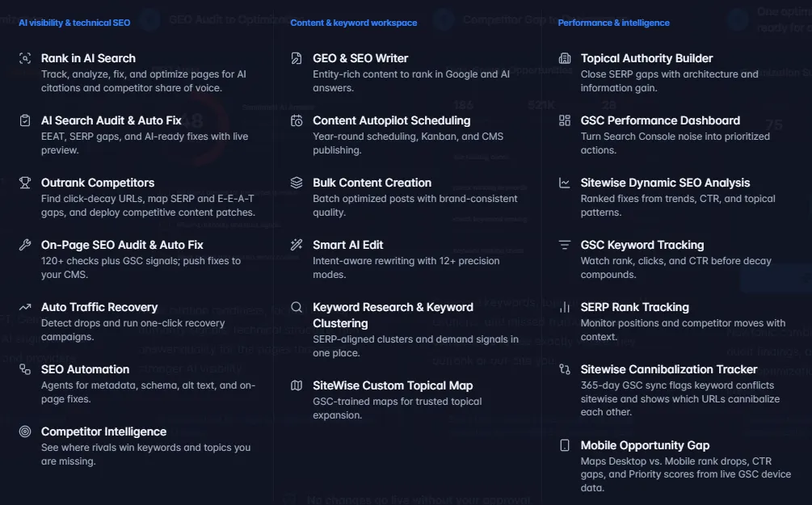
Task: Click the Auto Traffic Recovery trend icon
Action: pos(25,307)
